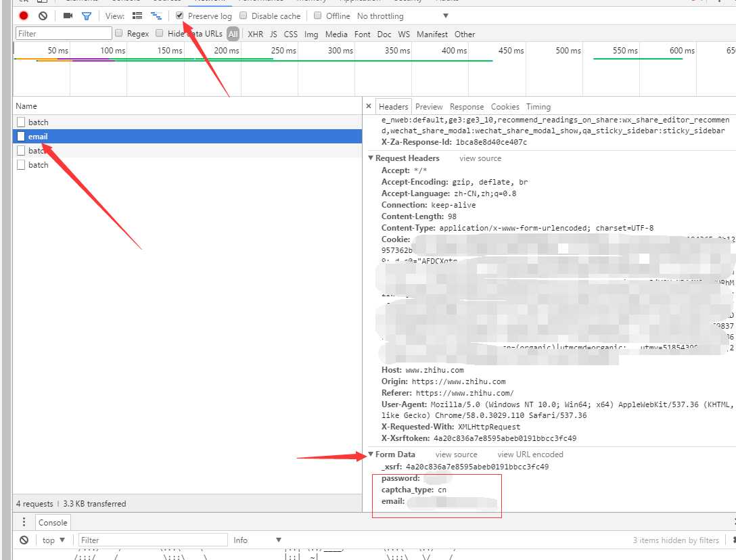
Task: Click the _xsrf form data value
Action: coord(477,467)
